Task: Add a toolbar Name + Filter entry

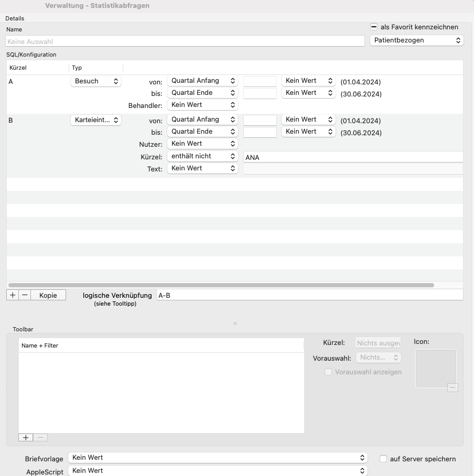Action: coord(26,437)
